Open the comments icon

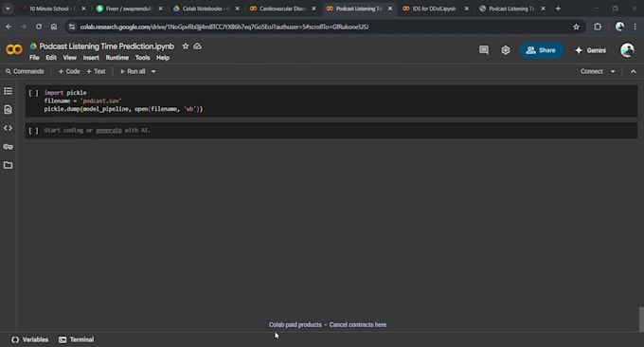[x=484, y=50]
